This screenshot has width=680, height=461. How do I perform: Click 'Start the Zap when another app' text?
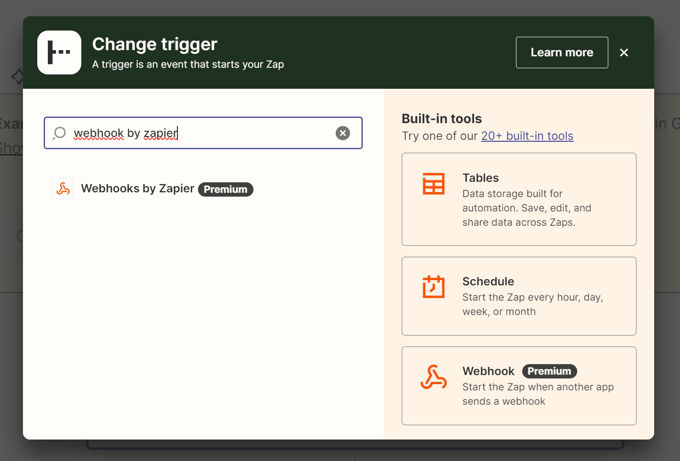click(538, 394)
